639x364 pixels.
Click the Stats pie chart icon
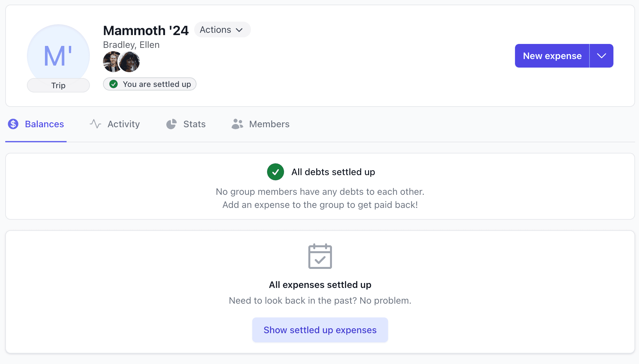tap(171, 124)
